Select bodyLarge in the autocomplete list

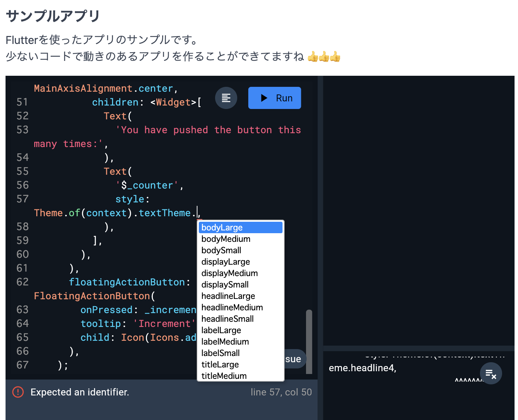[241, 228]
